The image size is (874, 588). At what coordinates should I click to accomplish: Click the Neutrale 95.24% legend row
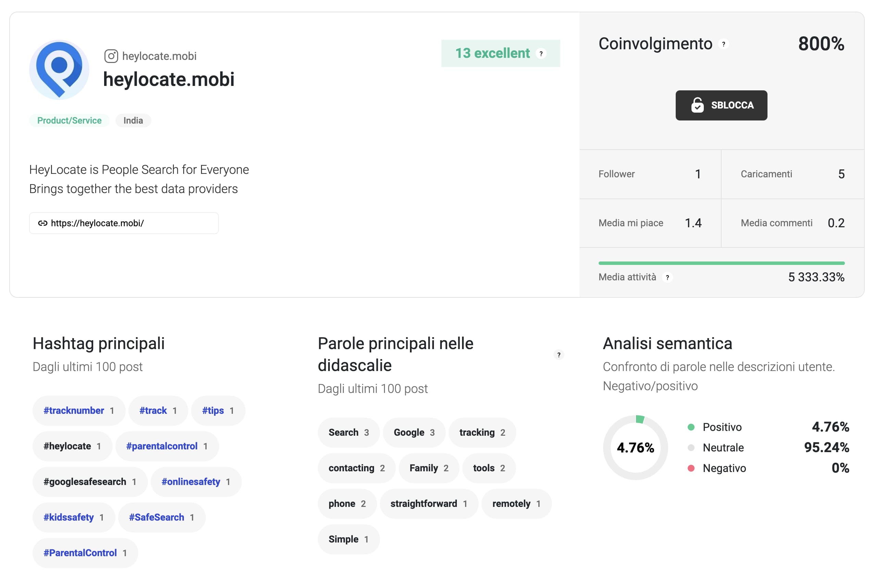pyautogui.click(x=768, y=447)
